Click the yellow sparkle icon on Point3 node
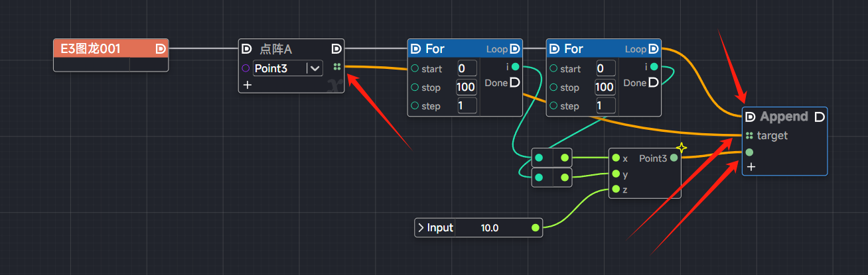Image resolution: width=868 pixels, height=275 pixels. coord(680,148)
